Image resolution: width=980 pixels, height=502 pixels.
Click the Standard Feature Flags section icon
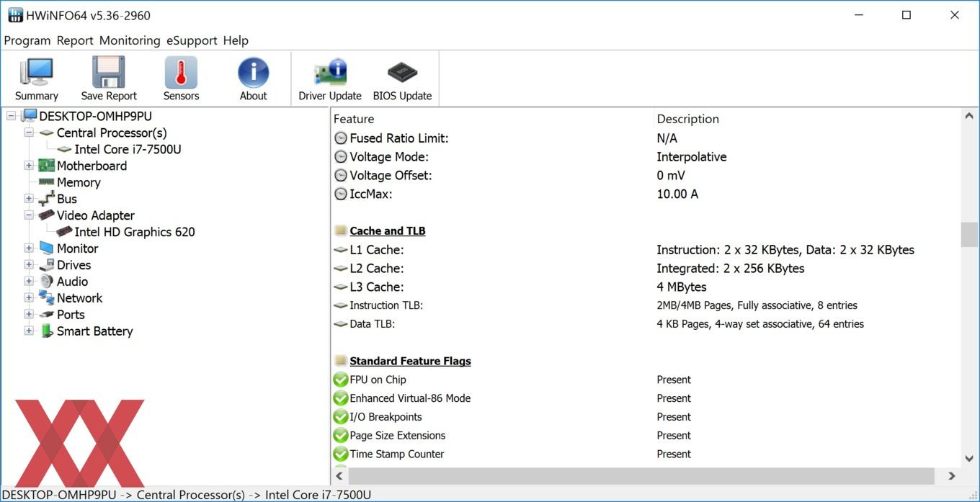click(341, 362)
